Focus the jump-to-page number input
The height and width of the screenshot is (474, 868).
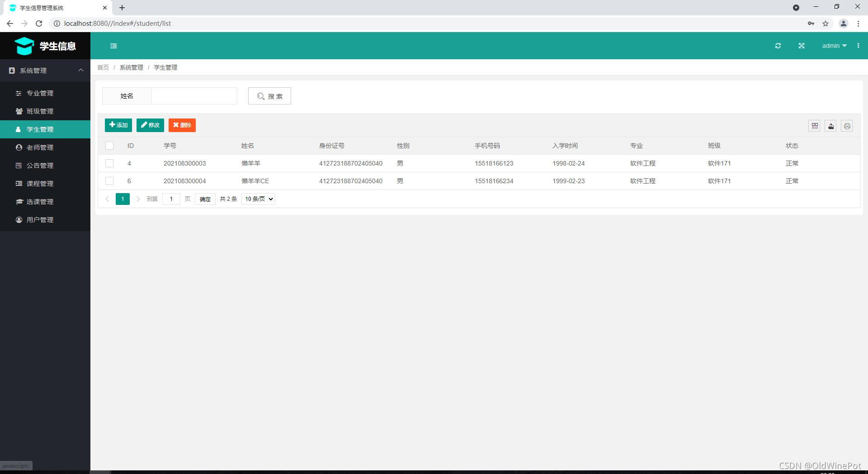click(x=171, y=199)
